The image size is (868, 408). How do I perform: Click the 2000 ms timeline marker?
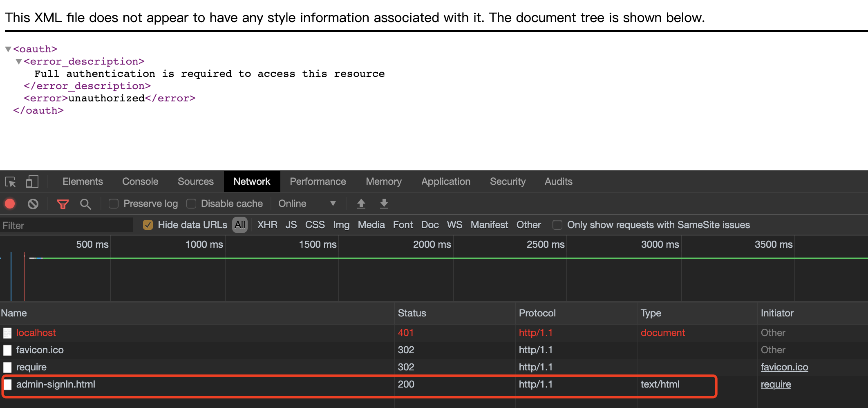point(432,244)
